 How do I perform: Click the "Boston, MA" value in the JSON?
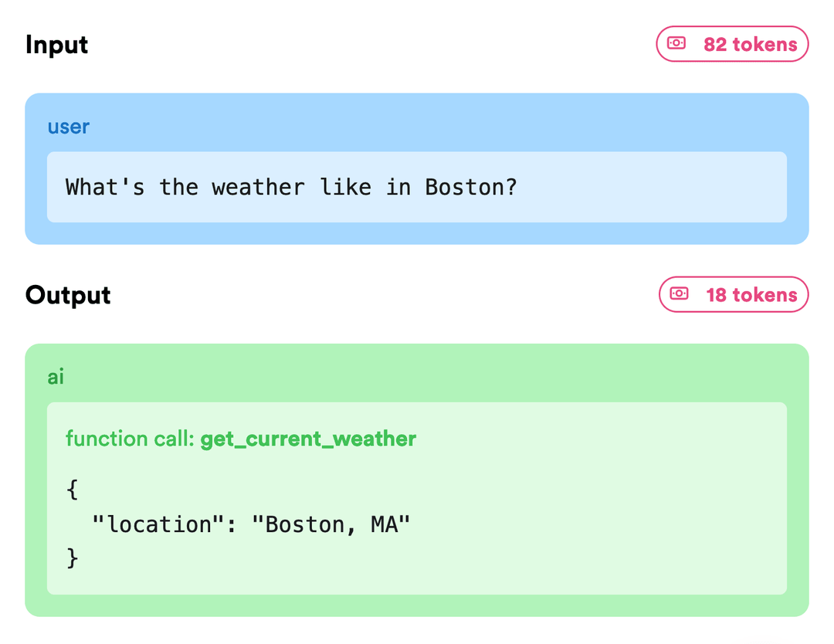pyautogui.click(x=331, y=524)
